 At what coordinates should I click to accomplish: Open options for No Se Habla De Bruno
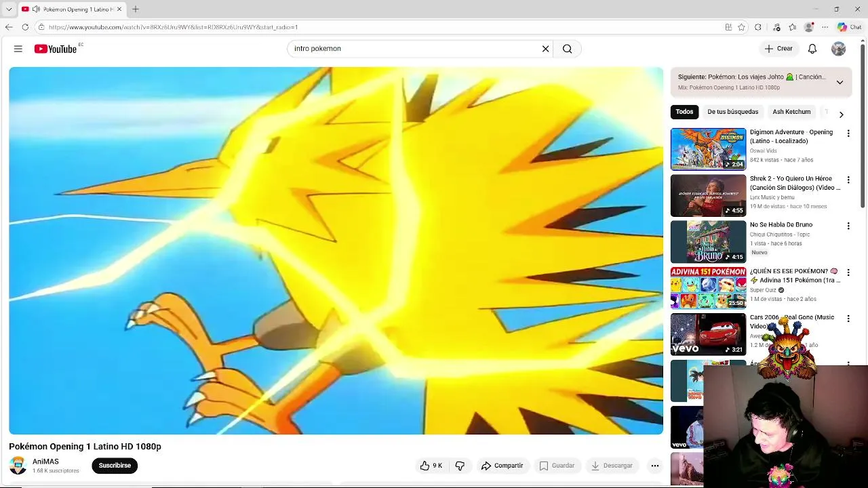[x=848, y=226]
